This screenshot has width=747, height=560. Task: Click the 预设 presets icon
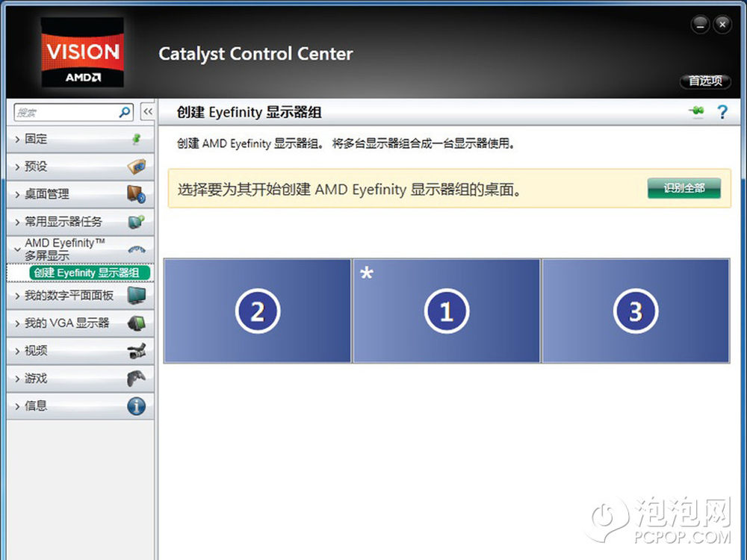click(136, 167)
